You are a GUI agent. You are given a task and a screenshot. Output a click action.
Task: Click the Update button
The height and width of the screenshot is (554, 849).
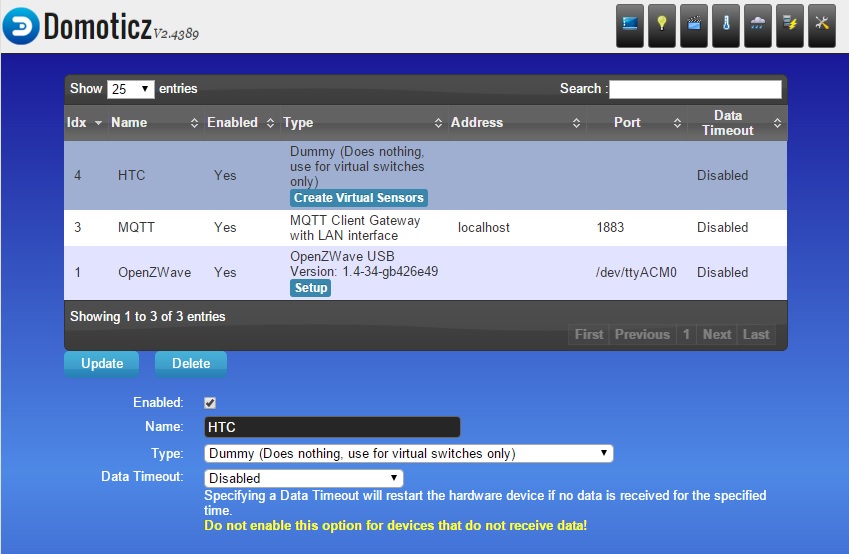tap(102, 363)
